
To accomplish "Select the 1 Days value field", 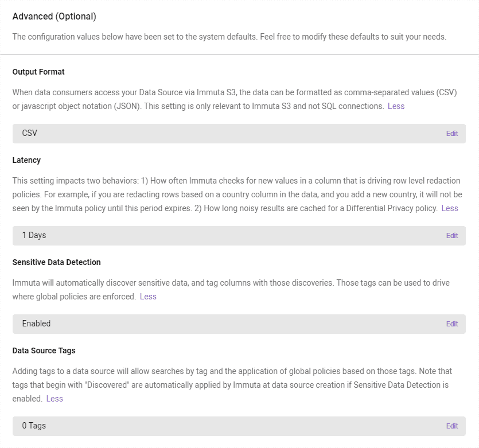I will coord(239,235).
